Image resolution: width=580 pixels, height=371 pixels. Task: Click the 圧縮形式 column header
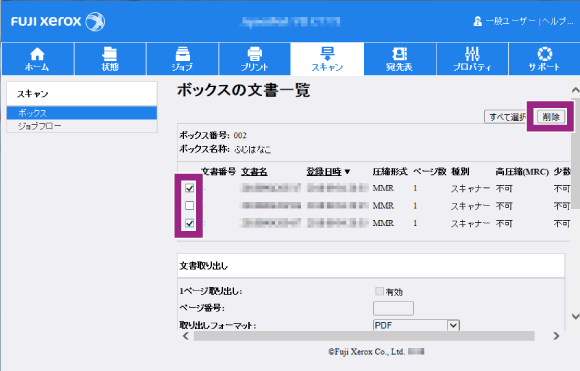tap(390, 172)
